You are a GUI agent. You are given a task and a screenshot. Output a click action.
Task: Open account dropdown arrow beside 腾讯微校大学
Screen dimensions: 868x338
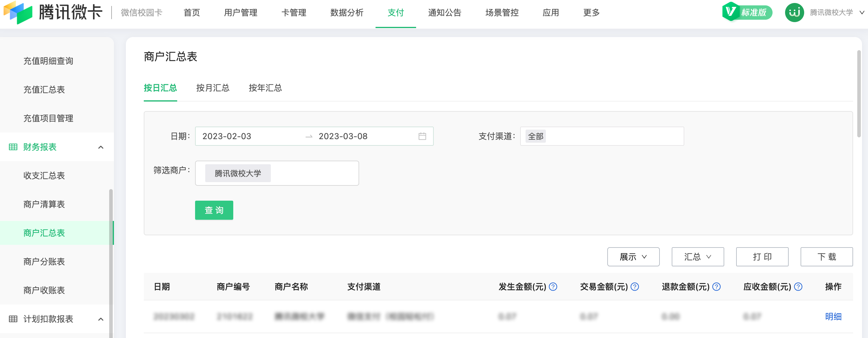pos(862,13)
